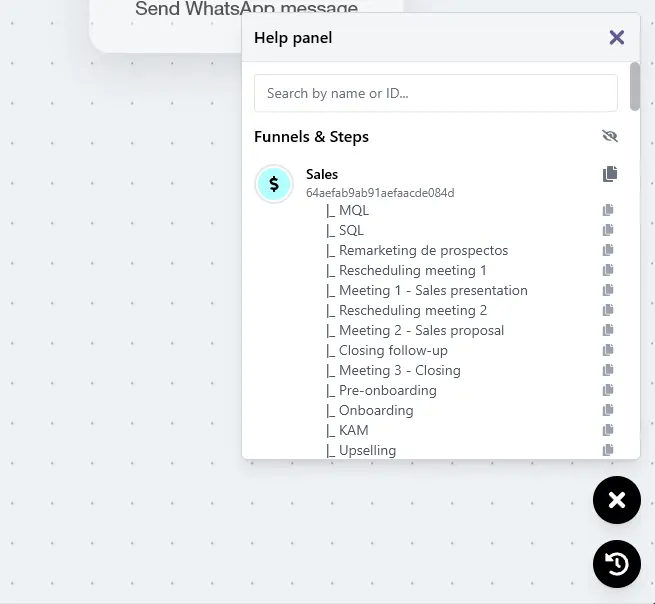Copy Meeting 2 - Sales proposal ID
Viewport: 655px width, 604px height.
pyautogui.click(x=608, y=330)
